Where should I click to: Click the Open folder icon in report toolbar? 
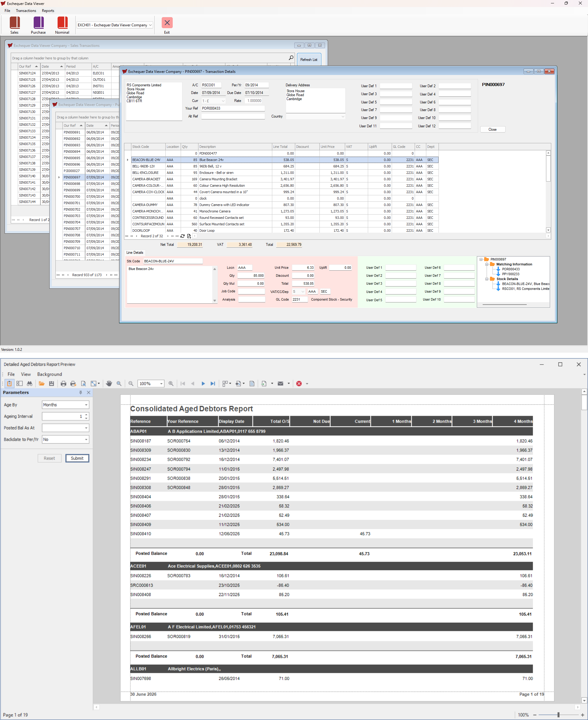42,384
